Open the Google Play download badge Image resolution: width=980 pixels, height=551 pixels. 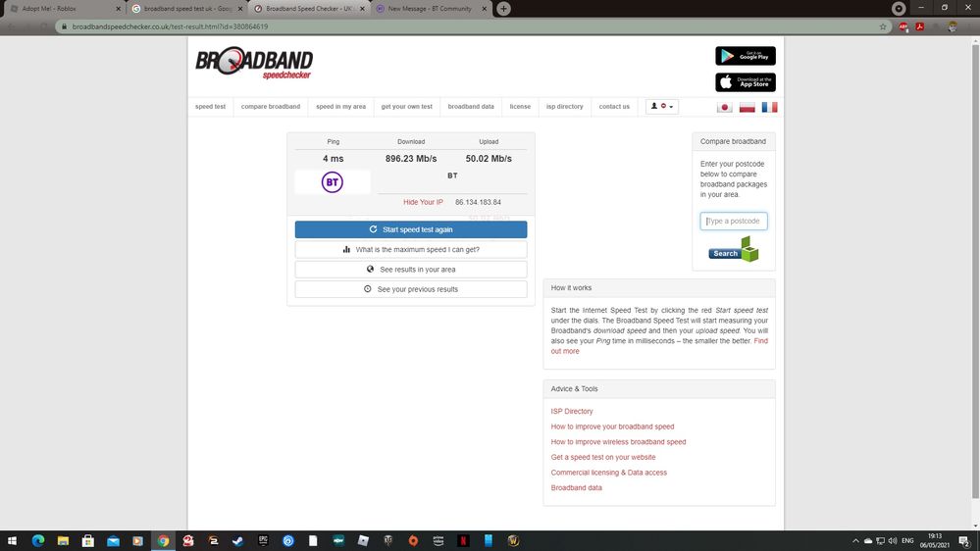[745, 56]
